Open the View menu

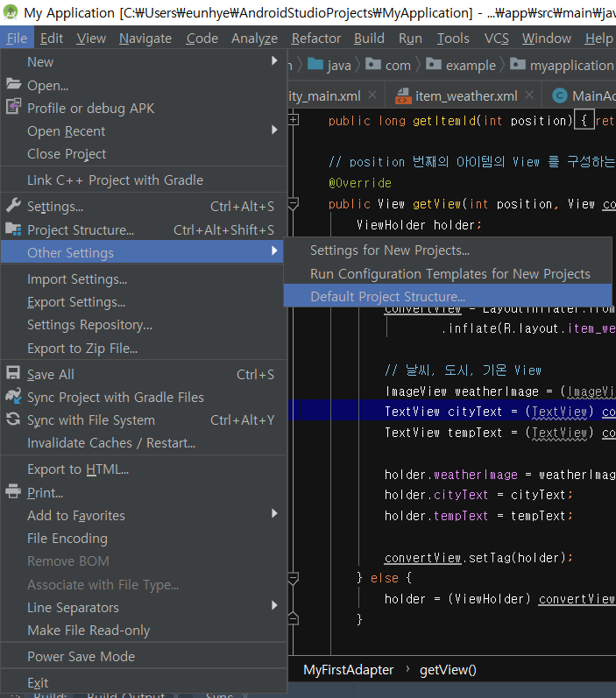[91, 39]
